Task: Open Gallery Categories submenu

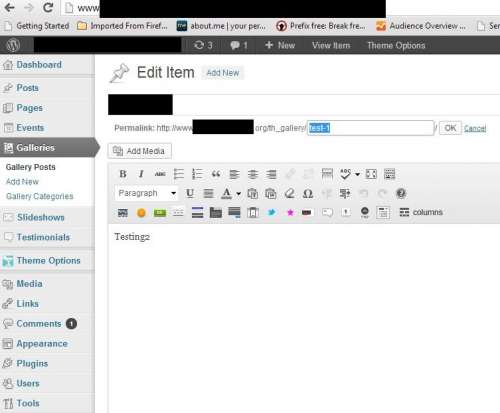Action: click(40, 196)
